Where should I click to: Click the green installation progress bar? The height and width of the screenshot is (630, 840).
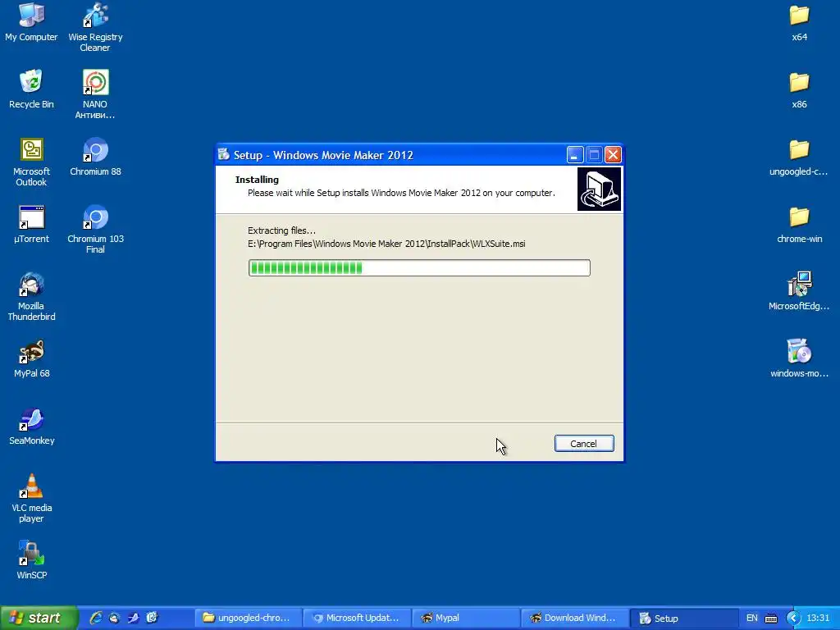tap(419, 268)
